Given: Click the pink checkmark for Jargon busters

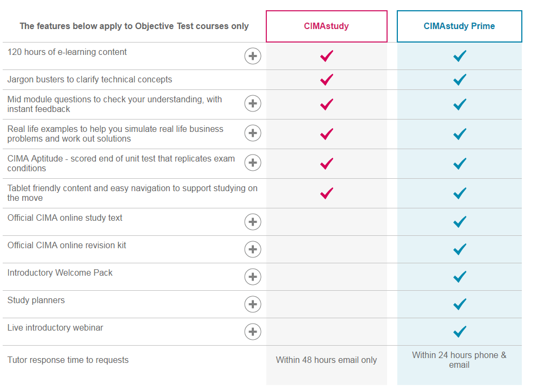Looking at the screenshot, I should (326, 79).
